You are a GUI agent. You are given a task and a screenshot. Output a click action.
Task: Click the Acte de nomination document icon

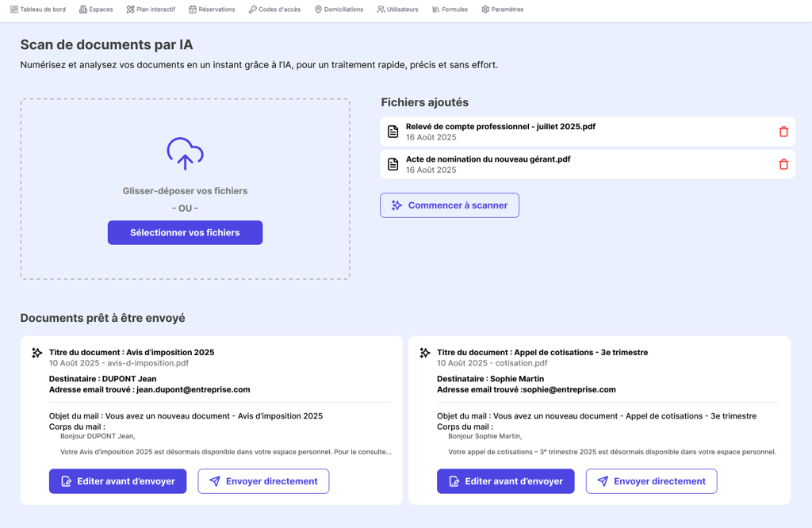[393, 164]
